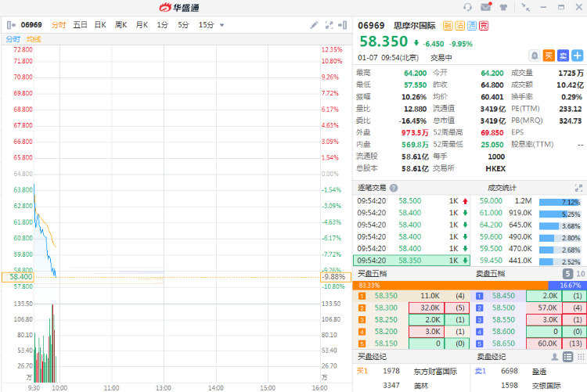Click the blue 卖 sell button
The image size is (587, 392).
coord(563,56)
